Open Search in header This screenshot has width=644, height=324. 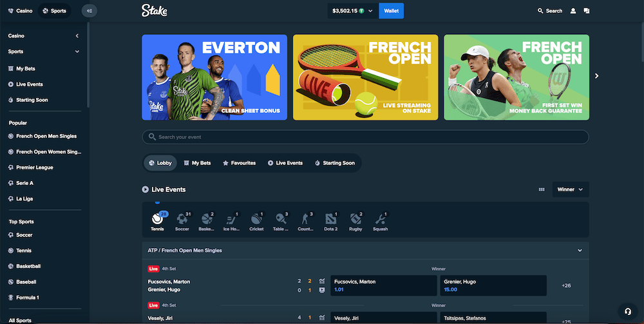[x=550, y=11]
